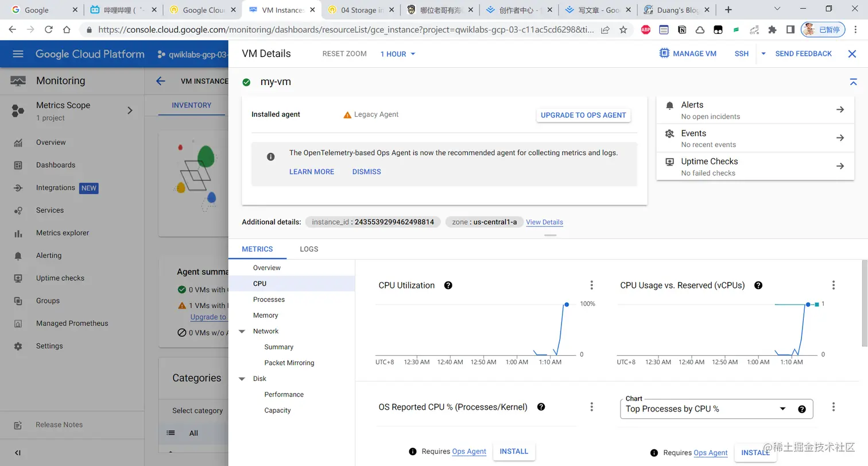
Task: Open the Events row arrow
Action: 840,138
